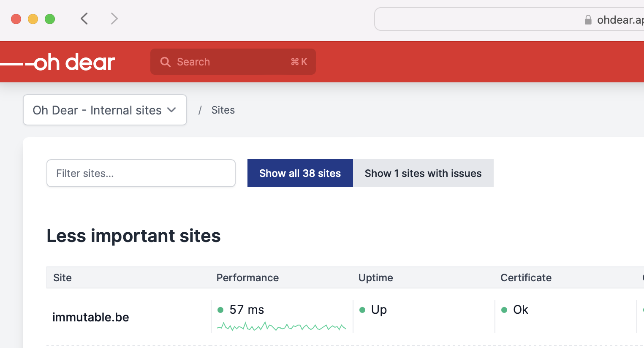
Task: Click the Oh Dear logo
Action: tap(57, 63)
